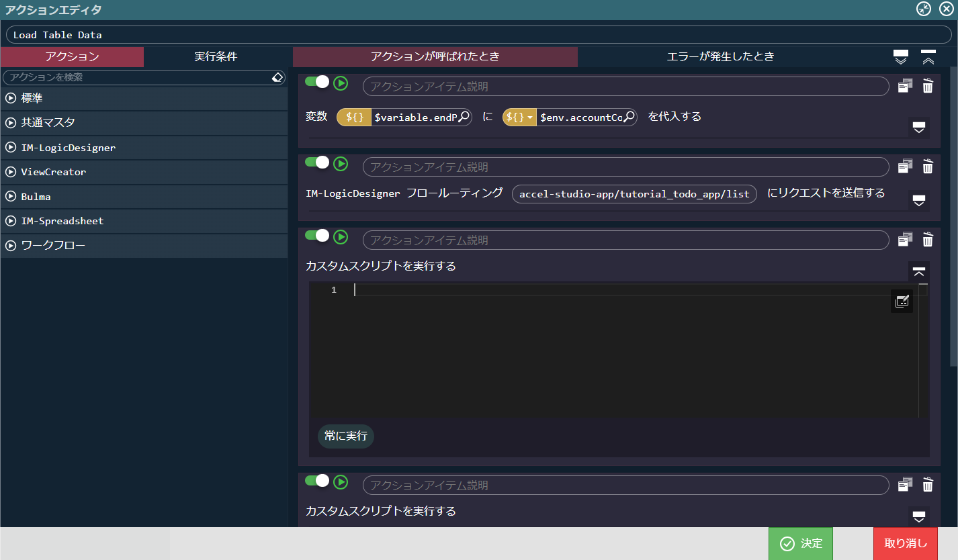The image size is (958, 560).
Task: Delete the expanded custom script item
Action: point(928,239)
